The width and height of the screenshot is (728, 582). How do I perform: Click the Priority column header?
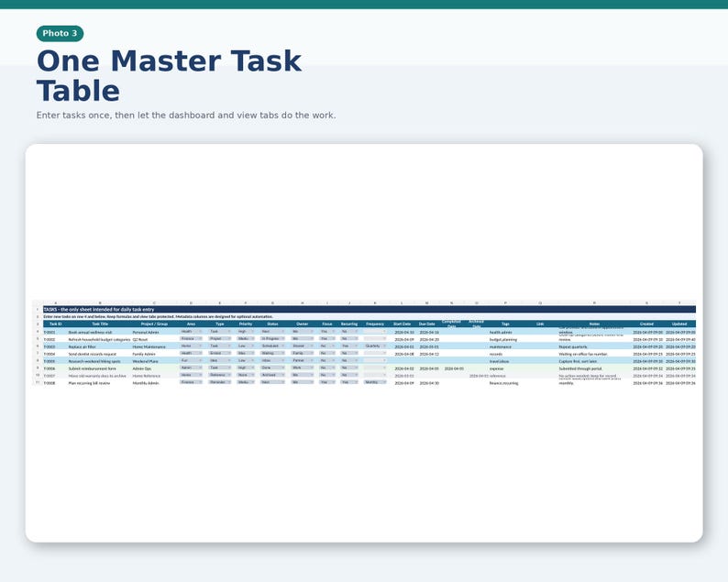click(x=246, y=324)
